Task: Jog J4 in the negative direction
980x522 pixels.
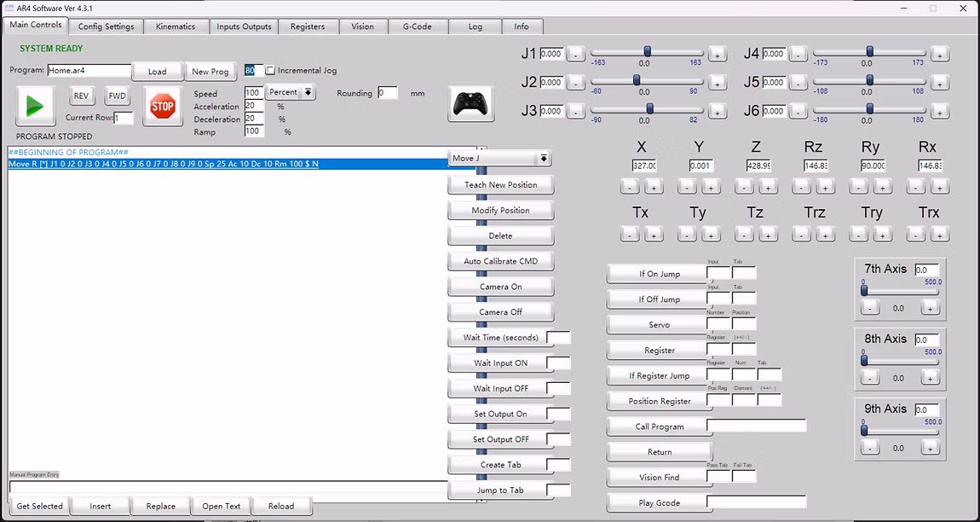Action: pos(798,55)
